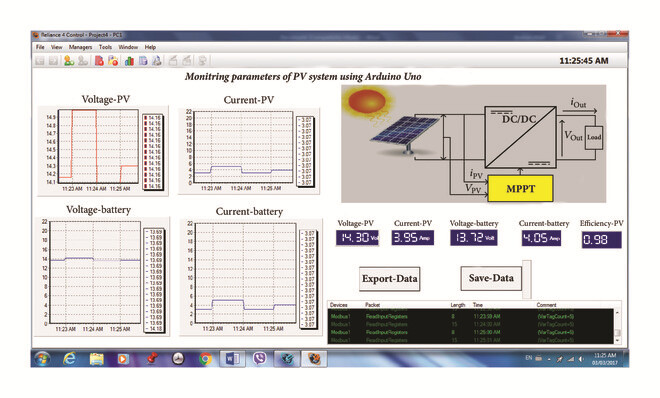The width and height of the screenshot is (660, 398).
Task: Click the folder with red dot toolbar icon
Action: point(113,61)
